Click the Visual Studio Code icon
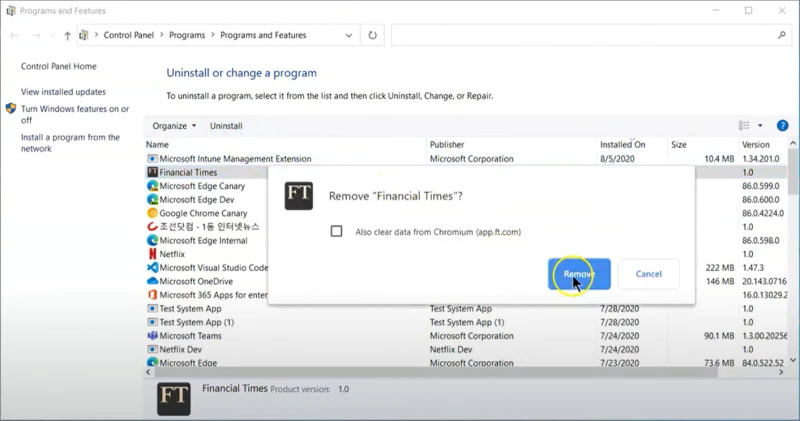This screenshot has width=800, height=421. pyautogui.click(x=152, y=267)
